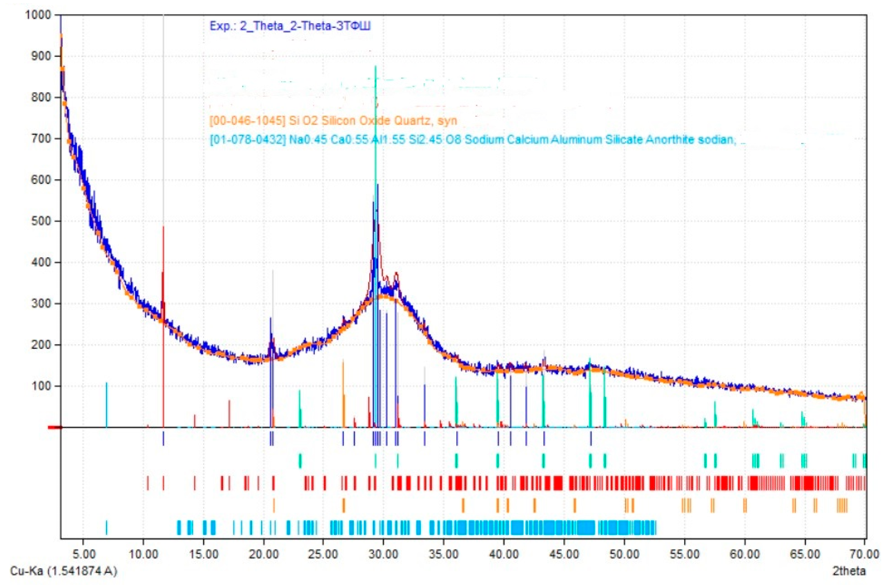The width and height of the screenshot is (883, 588).
Task: Click the 1000 value on the intensity axis
Action: click(x=38, y=15)
